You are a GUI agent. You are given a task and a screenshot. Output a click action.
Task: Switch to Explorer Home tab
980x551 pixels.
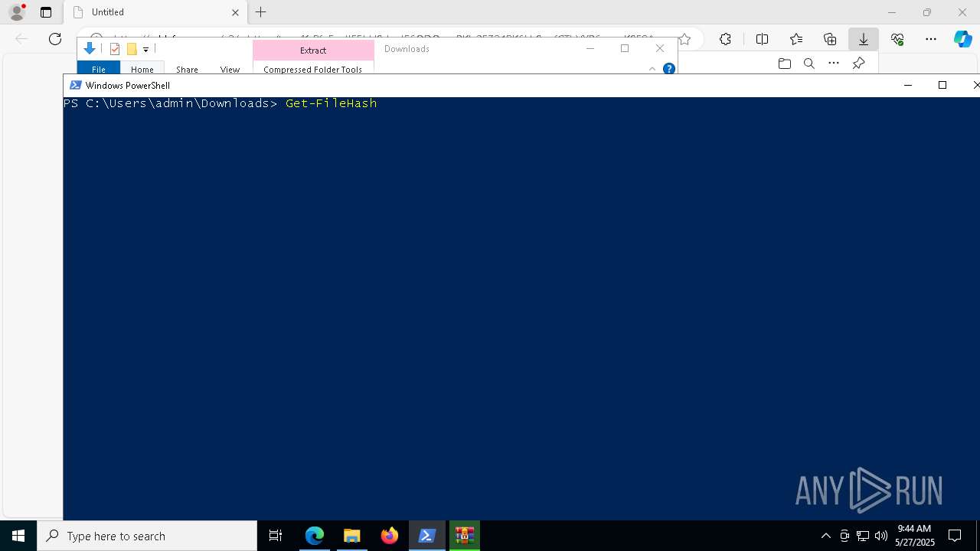pyautogui.click(x=142, y=68)
